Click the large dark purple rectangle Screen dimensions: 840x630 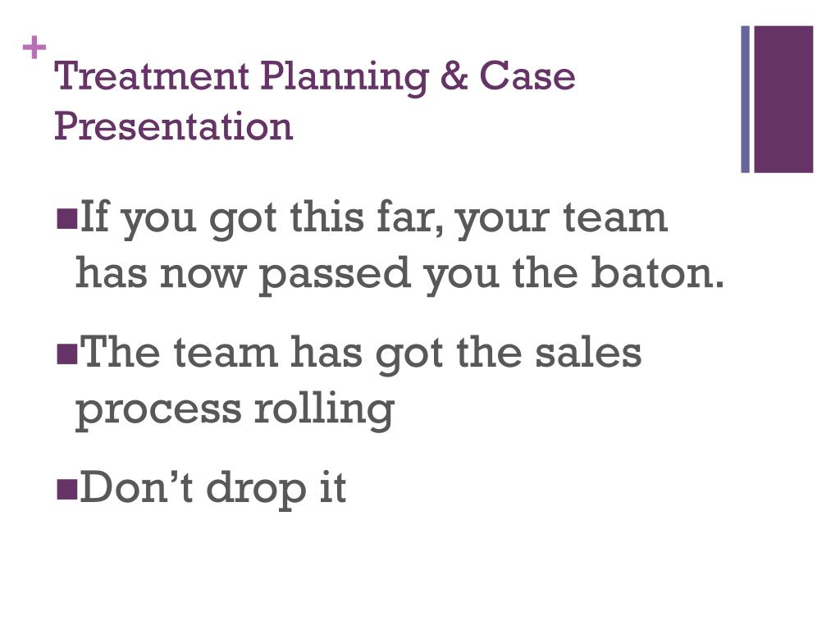point(783,99)
